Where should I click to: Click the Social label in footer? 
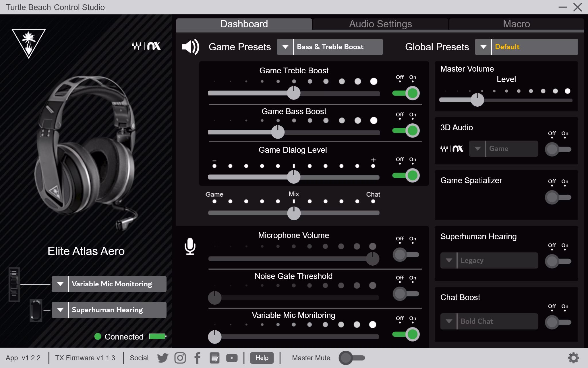[x=139, y=358]
